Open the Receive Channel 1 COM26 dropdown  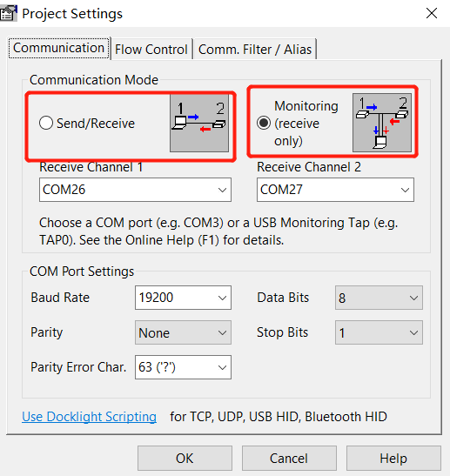[x=135, y=190]
